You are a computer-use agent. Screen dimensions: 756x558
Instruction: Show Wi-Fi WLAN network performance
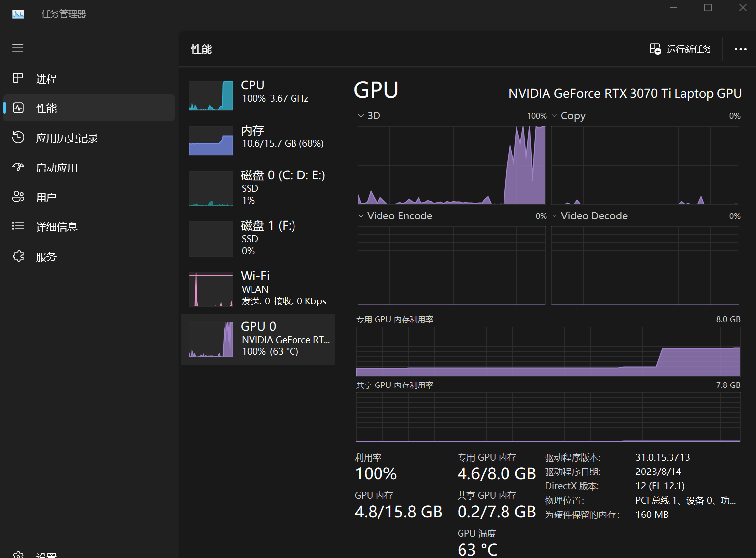(x=257, y=289)
